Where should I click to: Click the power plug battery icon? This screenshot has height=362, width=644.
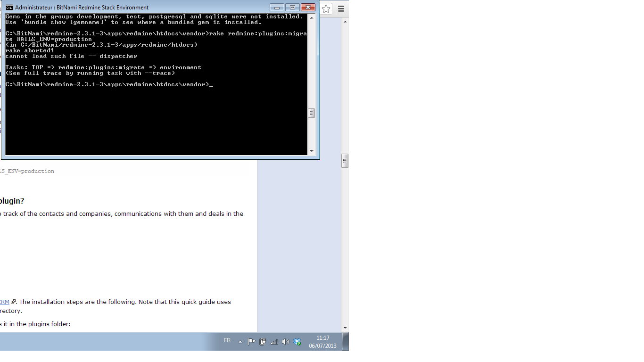tap(263, 342)
